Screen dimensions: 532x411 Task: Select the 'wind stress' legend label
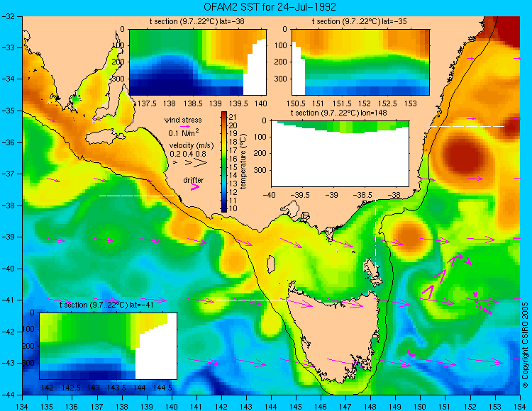pos(183,120)
